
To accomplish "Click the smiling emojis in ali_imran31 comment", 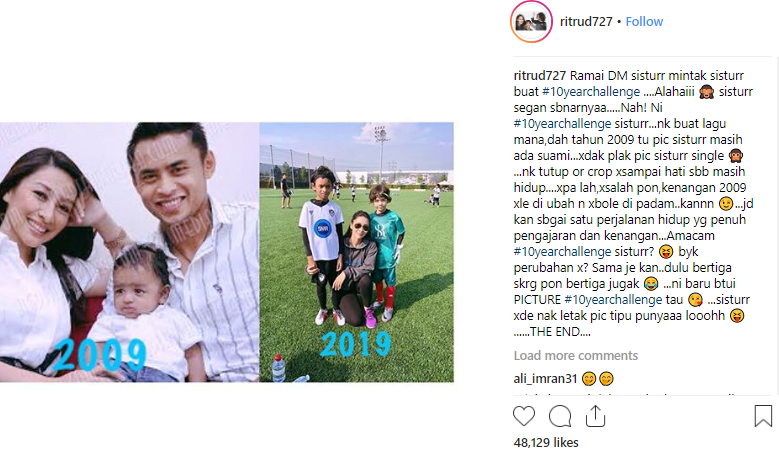I will 598,379.
